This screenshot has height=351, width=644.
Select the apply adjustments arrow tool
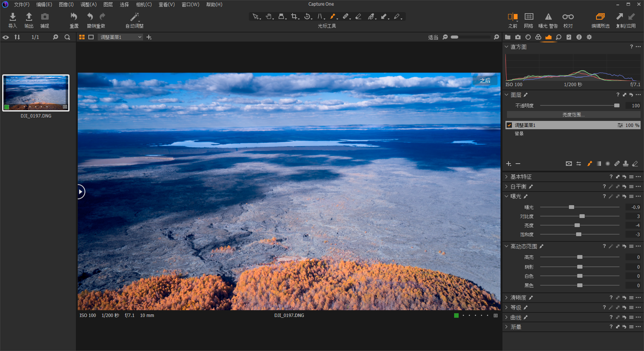coord(384,17)
